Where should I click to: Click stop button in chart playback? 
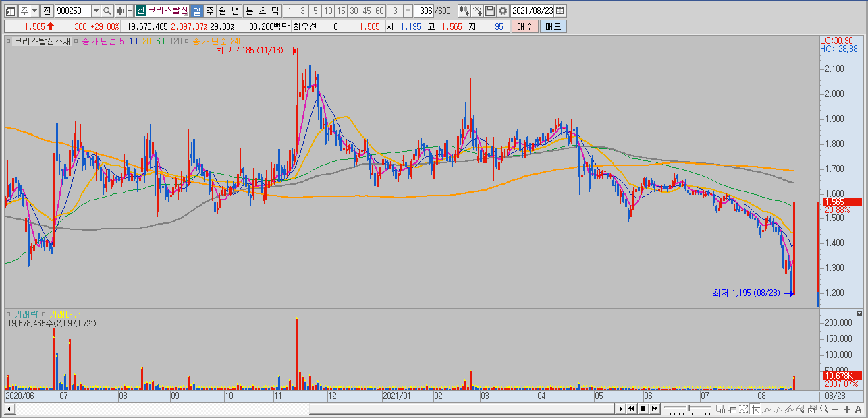643,409
